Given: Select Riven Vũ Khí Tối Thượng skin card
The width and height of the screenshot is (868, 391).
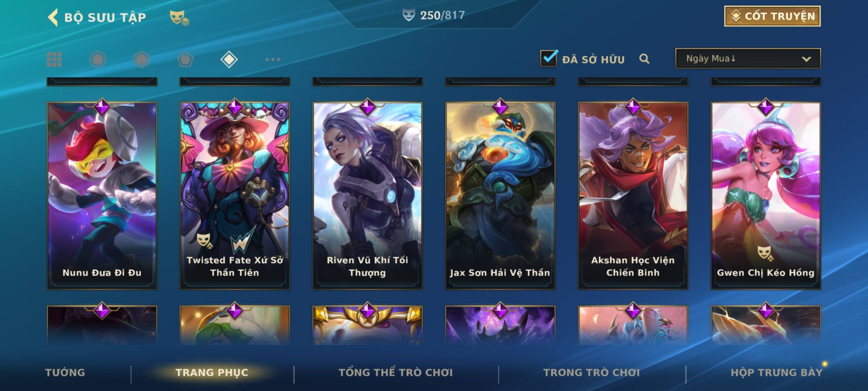Looking at the screenshot, I should click(367, 195).
